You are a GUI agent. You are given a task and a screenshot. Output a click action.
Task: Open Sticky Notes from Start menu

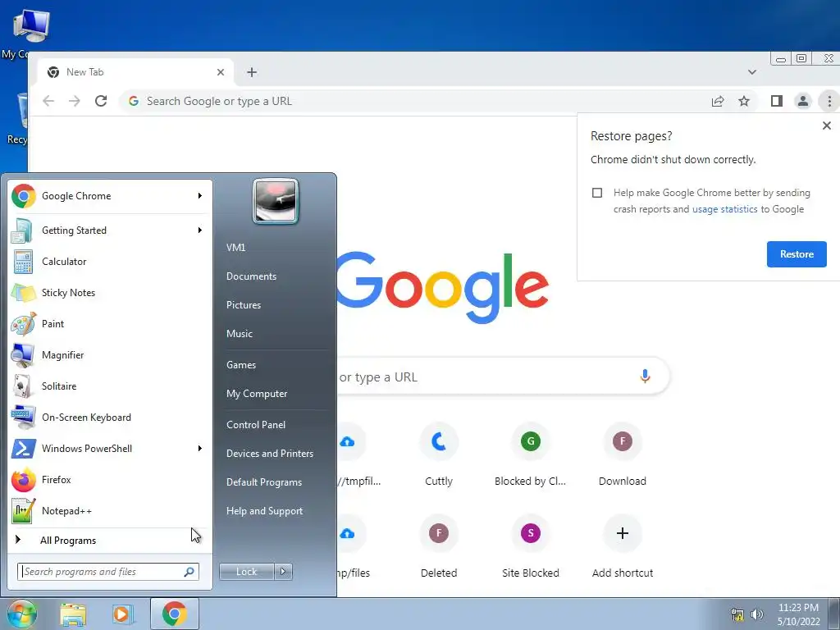[x=107, y=293]
